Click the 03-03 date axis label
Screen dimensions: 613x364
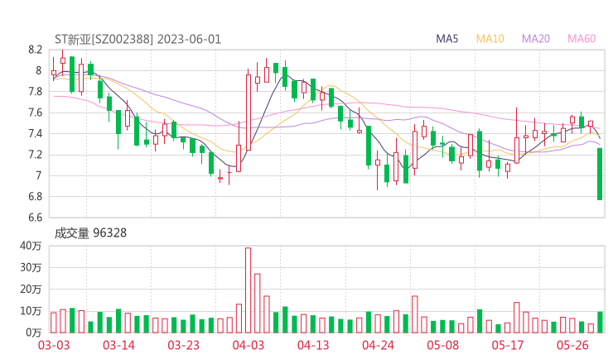tap(54, 345)
